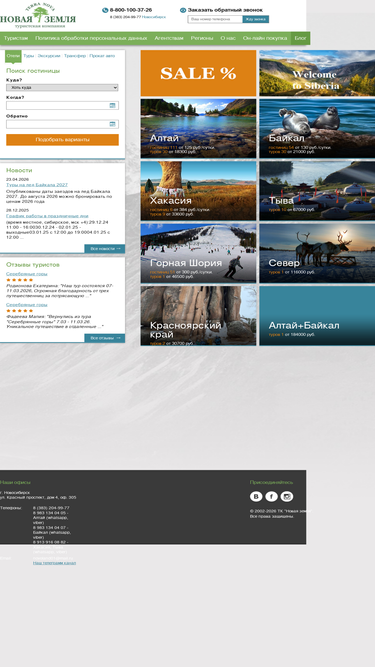Click the Жду звонка button
Screen dimensions: 375x667
256,19
